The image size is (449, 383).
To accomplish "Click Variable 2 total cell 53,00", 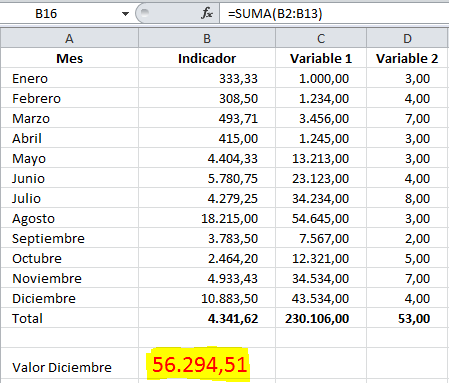I will click(x=407, y=318).
